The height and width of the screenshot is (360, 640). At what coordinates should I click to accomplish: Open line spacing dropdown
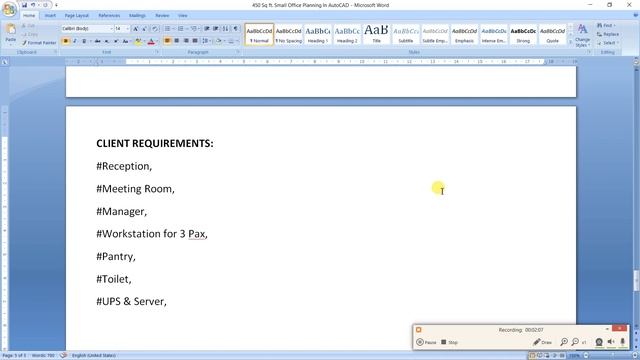[x=206, y=41]
